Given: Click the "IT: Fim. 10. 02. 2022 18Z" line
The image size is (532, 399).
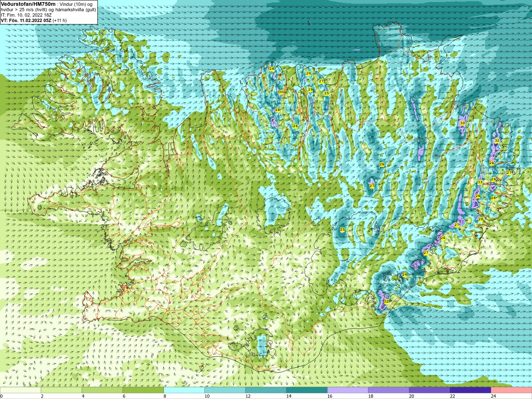Looking at the screenshot, I should (x=26, y=15).
